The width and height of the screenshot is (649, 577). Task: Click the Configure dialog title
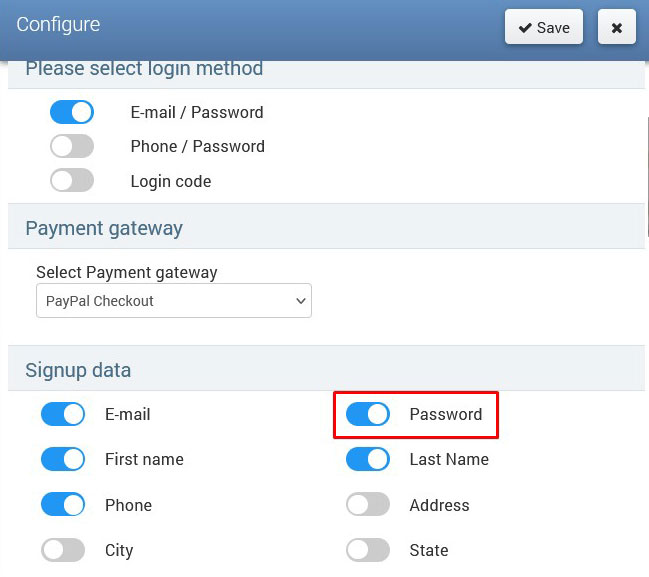(58, 25)
